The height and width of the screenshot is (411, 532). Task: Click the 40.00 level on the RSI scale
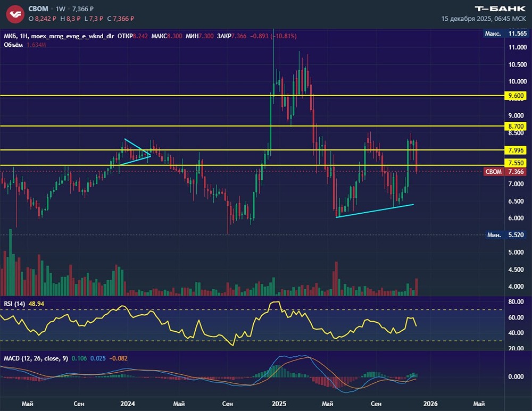(x=516, y=333)
